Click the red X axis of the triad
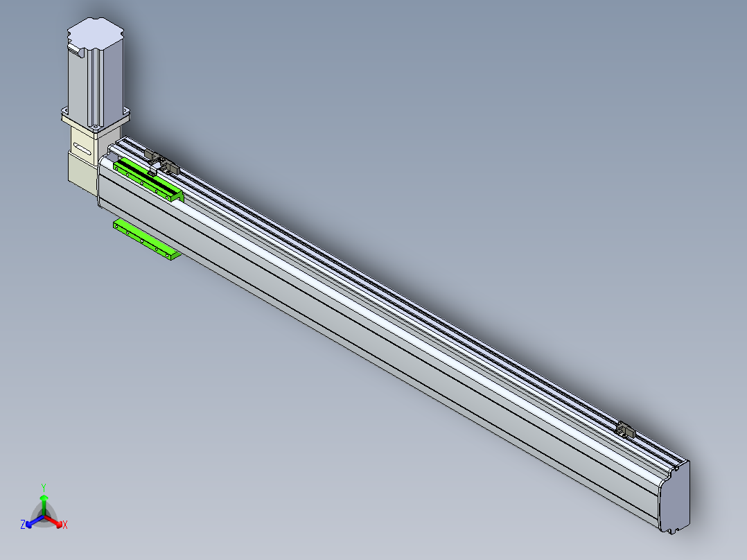The image size is (747, 560). [55, 521]
